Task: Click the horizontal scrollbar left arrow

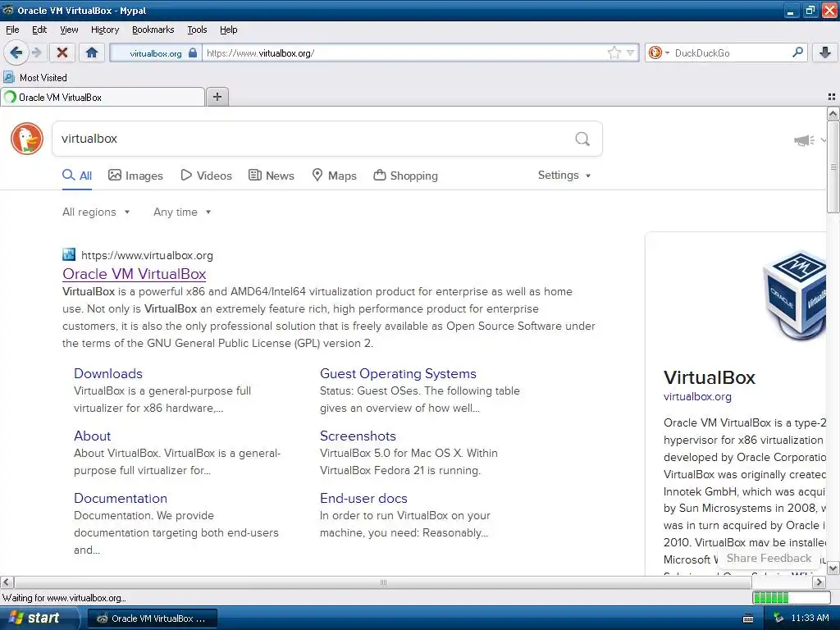Action: click(x=7, y=582)
